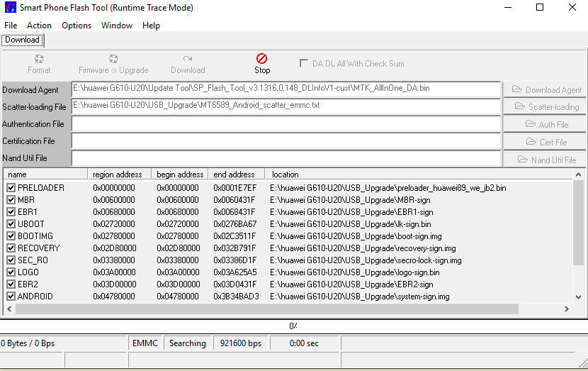Click the Scatter-loading File path field
The height and width of the screenshot is (371, 588).
(x=286, y=106)
